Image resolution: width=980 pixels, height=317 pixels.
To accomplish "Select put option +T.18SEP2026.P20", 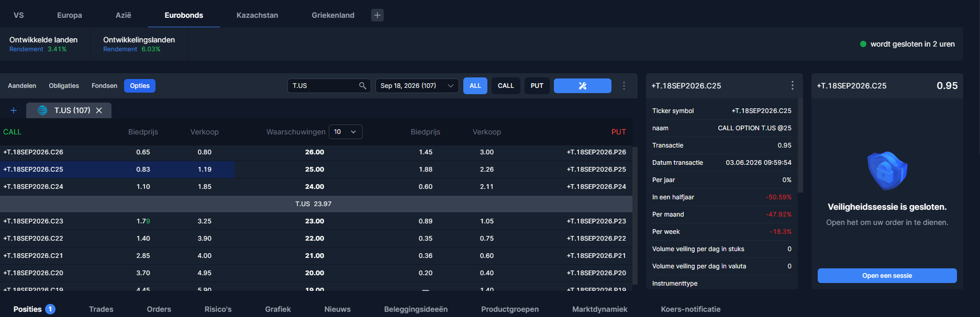I will [596, 273].
